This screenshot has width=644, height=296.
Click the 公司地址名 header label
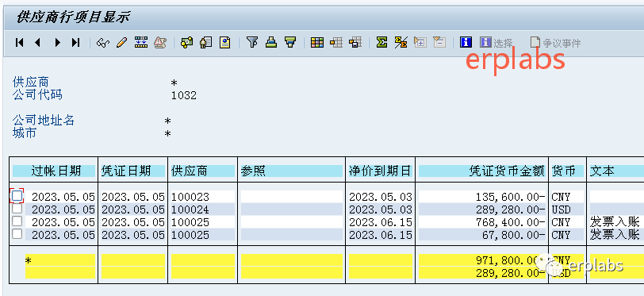coord(44,121)
